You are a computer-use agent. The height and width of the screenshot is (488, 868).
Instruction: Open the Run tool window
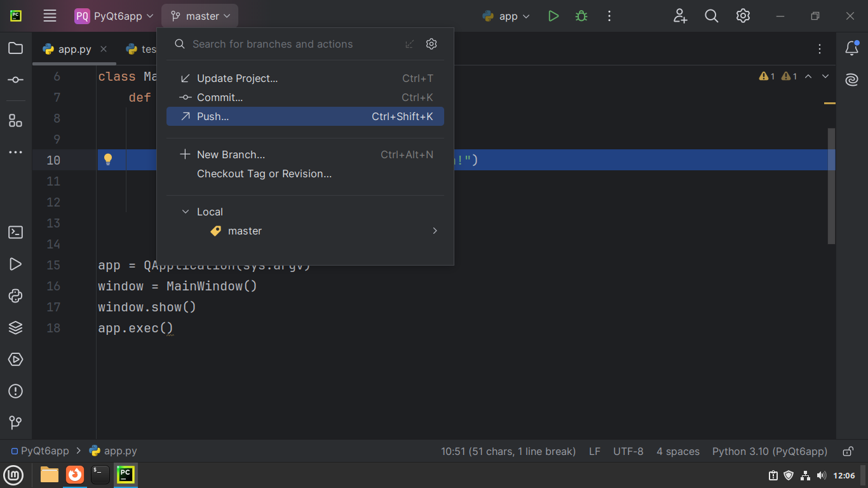(x=16, y=264)
